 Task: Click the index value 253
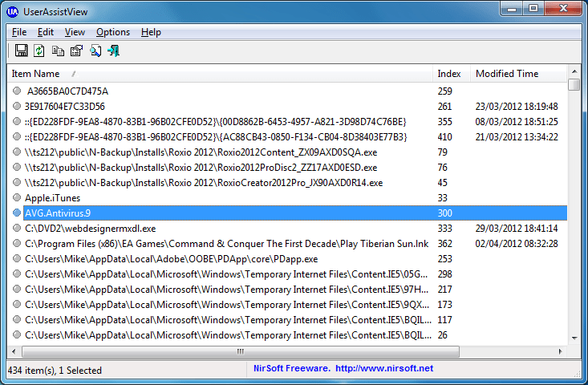tap(444, 258)
